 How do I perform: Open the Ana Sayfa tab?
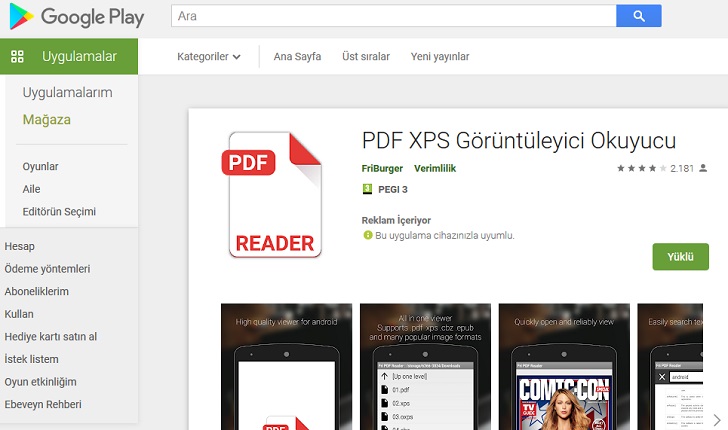[297, 57]
